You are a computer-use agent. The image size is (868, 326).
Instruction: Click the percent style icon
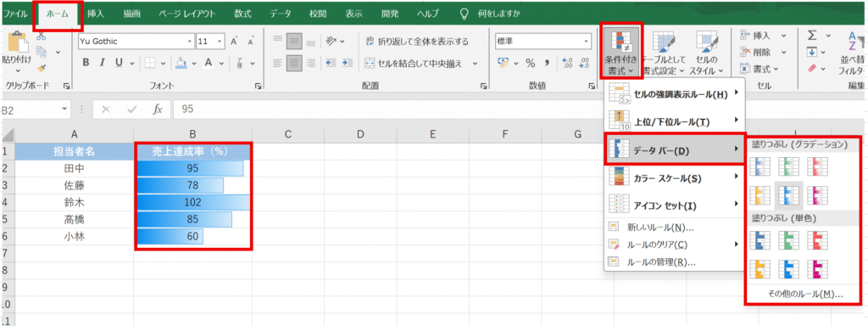(531, 63)
